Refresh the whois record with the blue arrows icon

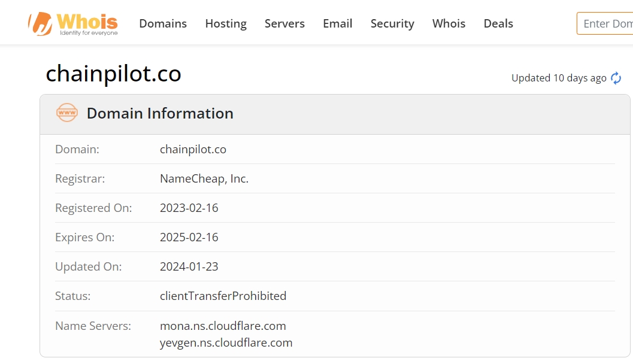click(616, 78)
